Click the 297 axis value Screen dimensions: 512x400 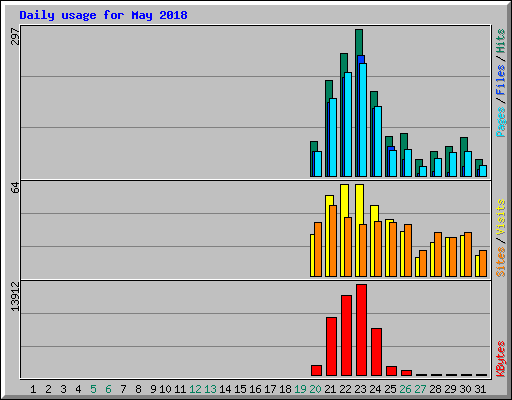(15, 37)
